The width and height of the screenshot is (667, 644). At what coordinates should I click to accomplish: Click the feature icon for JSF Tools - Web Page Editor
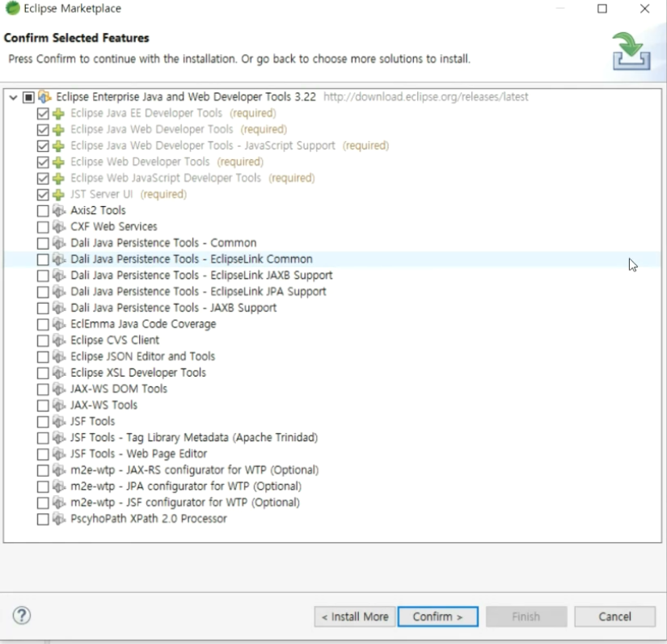point(59,453)
